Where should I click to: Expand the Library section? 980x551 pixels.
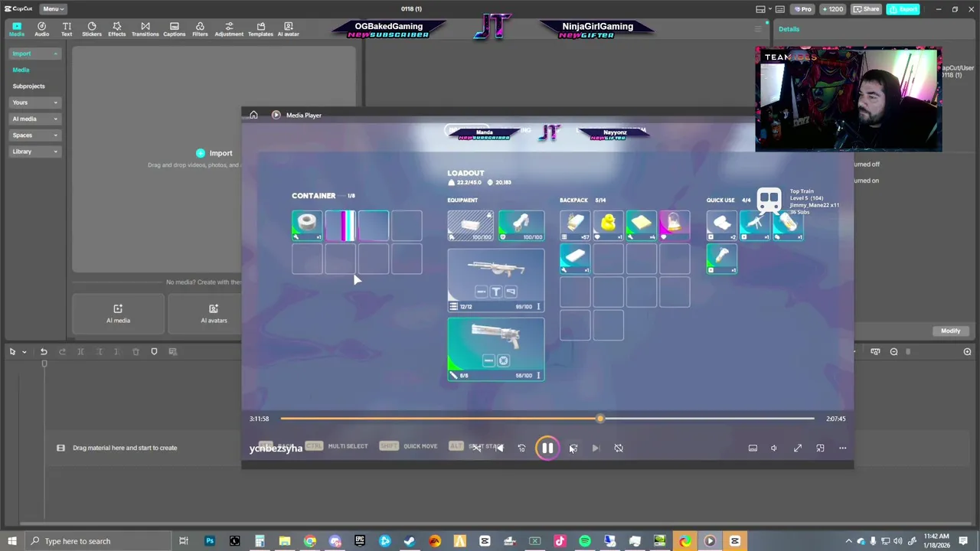coord(34,152)
